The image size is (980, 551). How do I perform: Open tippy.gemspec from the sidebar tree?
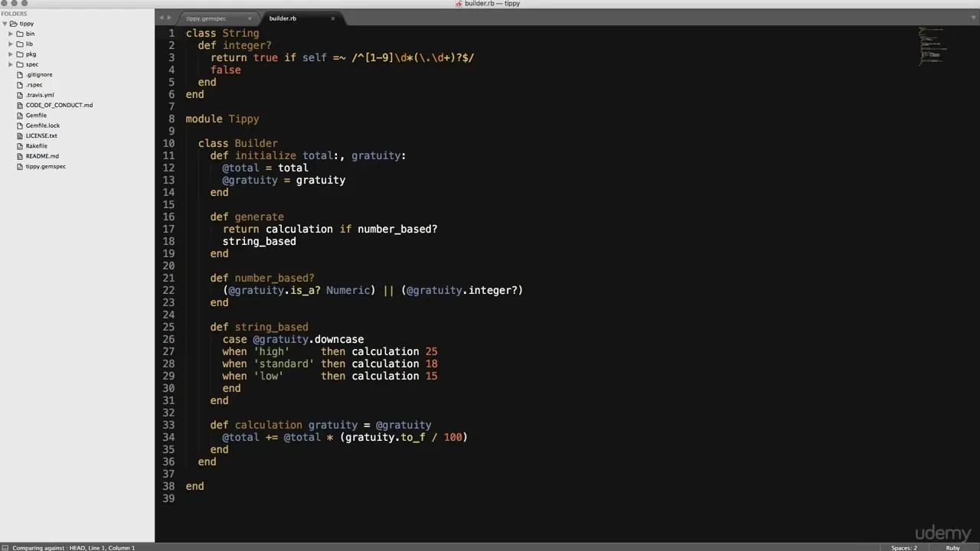pyautogui.click(x=46, y=166)
